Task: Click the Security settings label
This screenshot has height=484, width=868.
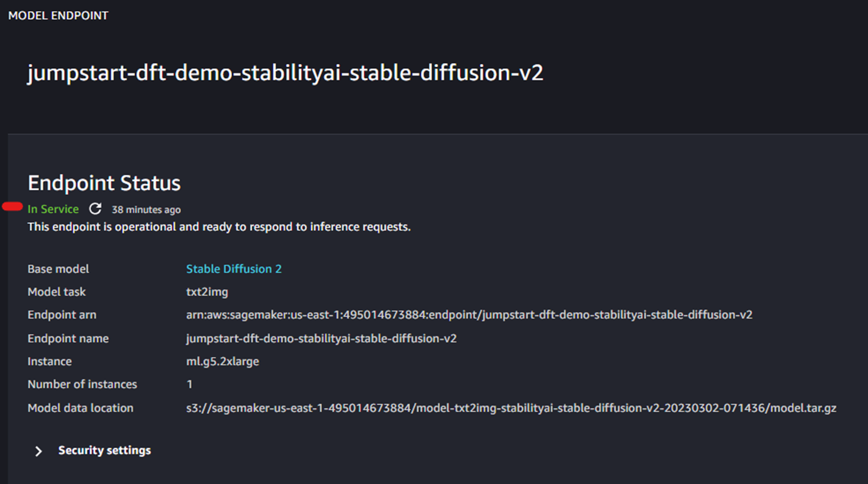Action: pos(105,450)
